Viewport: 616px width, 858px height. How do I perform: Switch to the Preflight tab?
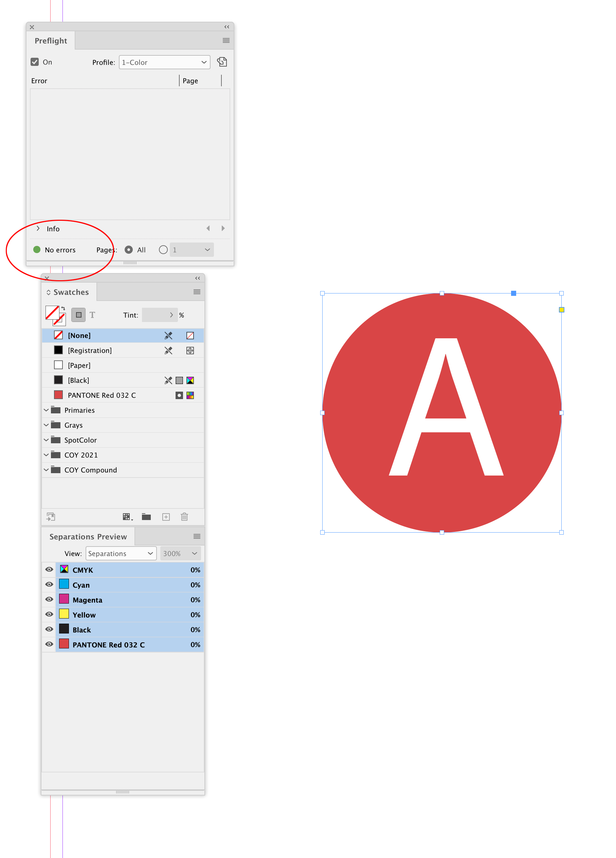pyautogui.click(x=51, y=40)
